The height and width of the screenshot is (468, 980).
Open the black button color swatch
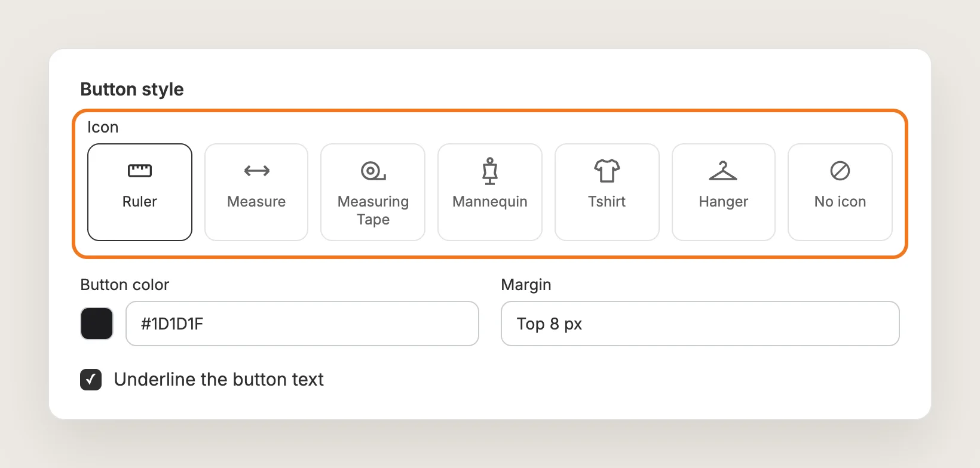tap(97, 324)
